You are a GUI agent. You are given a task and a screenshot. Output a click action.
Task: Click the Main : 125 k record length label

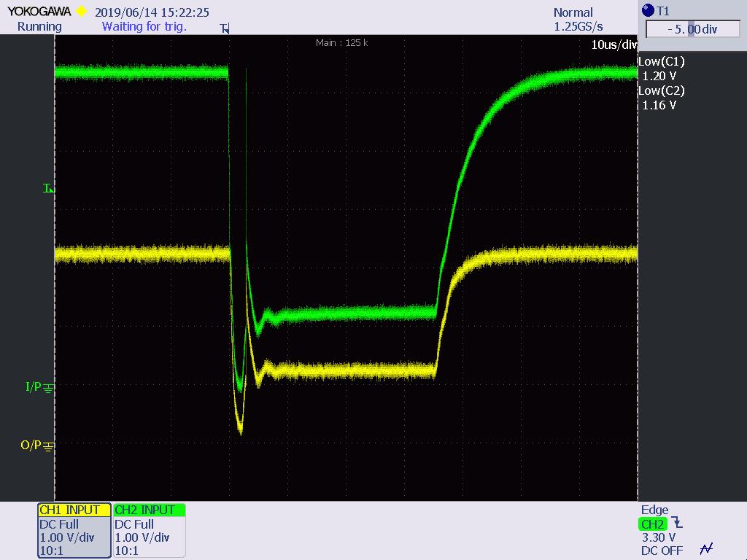coord(341,43)
